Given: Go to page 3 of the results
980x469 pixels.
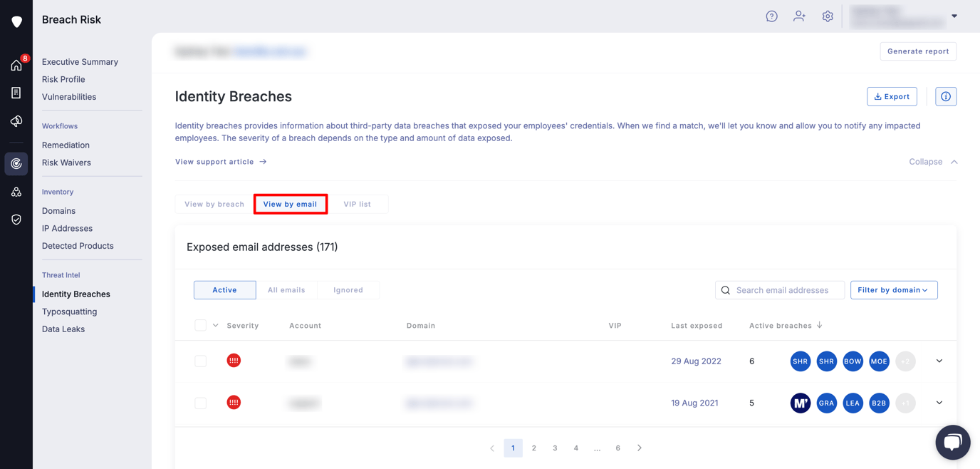Looking at the screenshot, I should (x=555, y=448).
